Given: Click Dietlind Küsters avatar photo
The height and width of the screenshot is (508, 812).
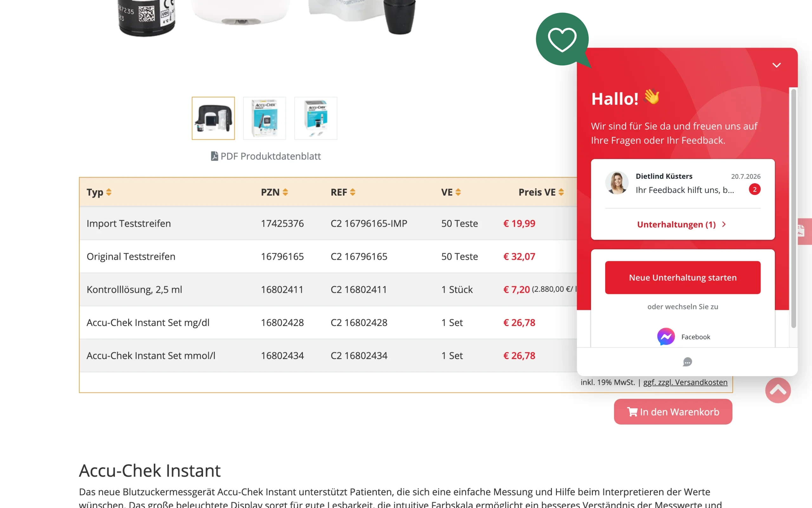Looking at the screenshot, I should pyautogui.click(x=617, y=183).
